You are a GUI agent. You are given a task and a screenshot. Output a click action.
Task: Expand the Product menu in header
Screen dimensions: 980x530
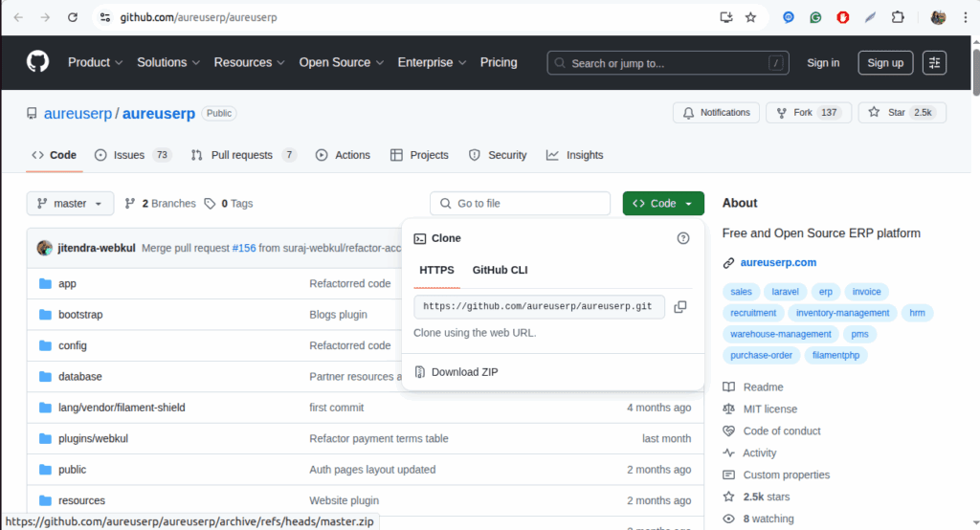[95, 62]
